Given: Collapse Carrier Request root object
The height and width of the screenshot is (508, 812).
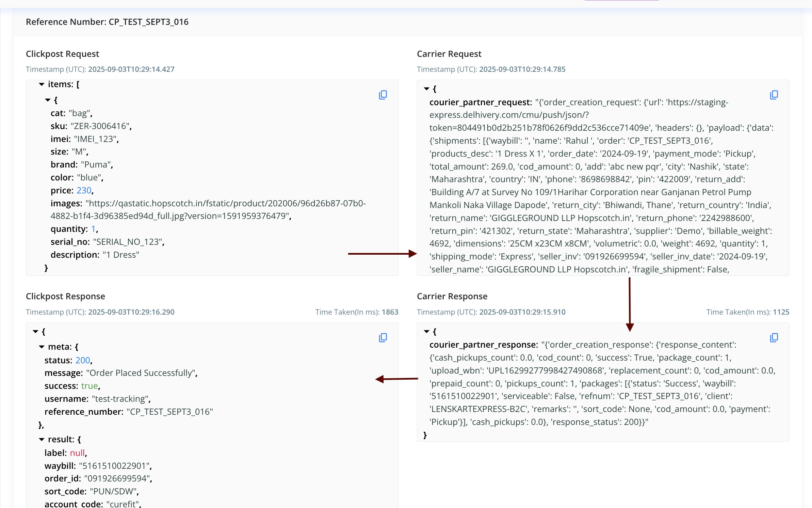Looking at the screenshot, I should click(426, 89).
